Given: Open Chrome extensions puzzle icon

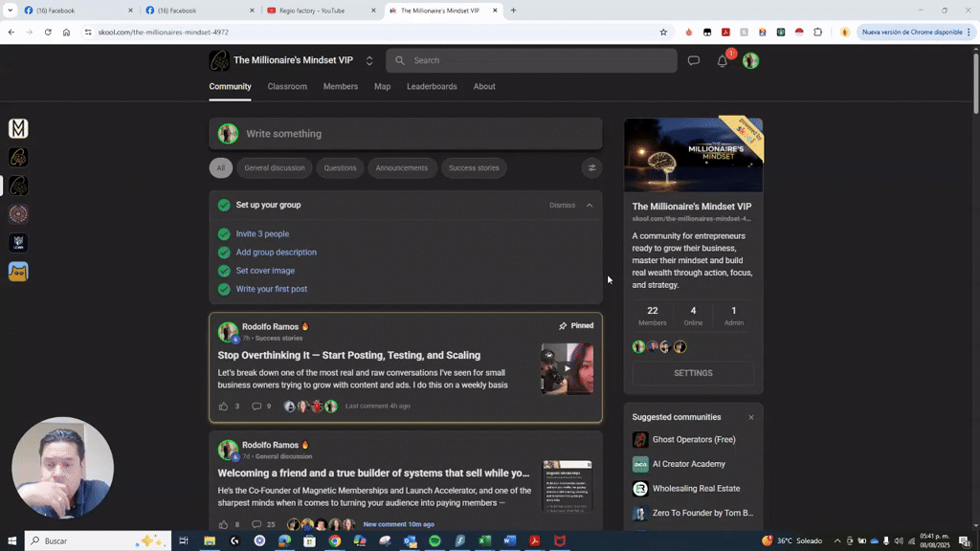Looking at the screenshot, I should pos(817,32).
